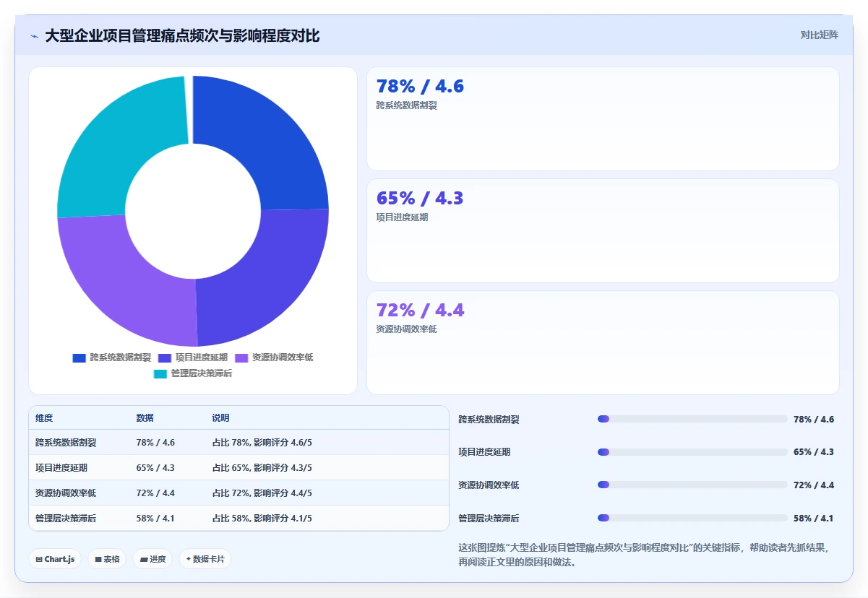Click the 维度 column header
Screen dimensions: 868x598
(x=44, y=418)
